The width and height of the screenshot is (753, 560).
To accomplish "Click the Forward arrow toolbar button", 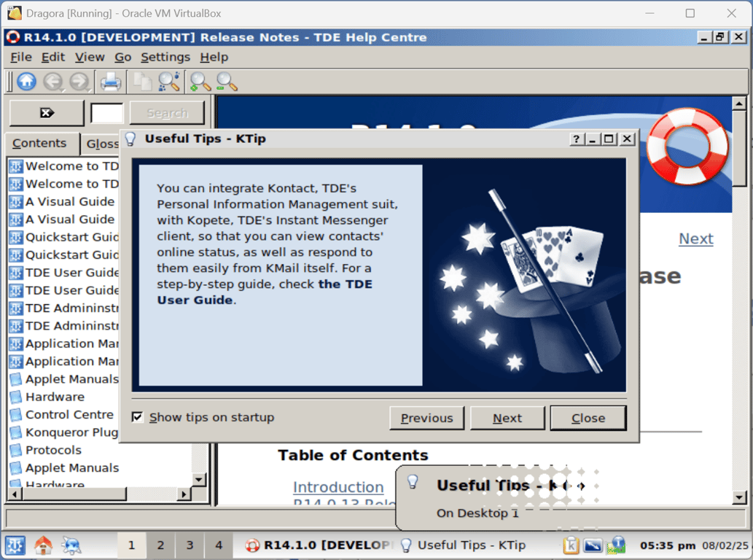I will point(79,82).
